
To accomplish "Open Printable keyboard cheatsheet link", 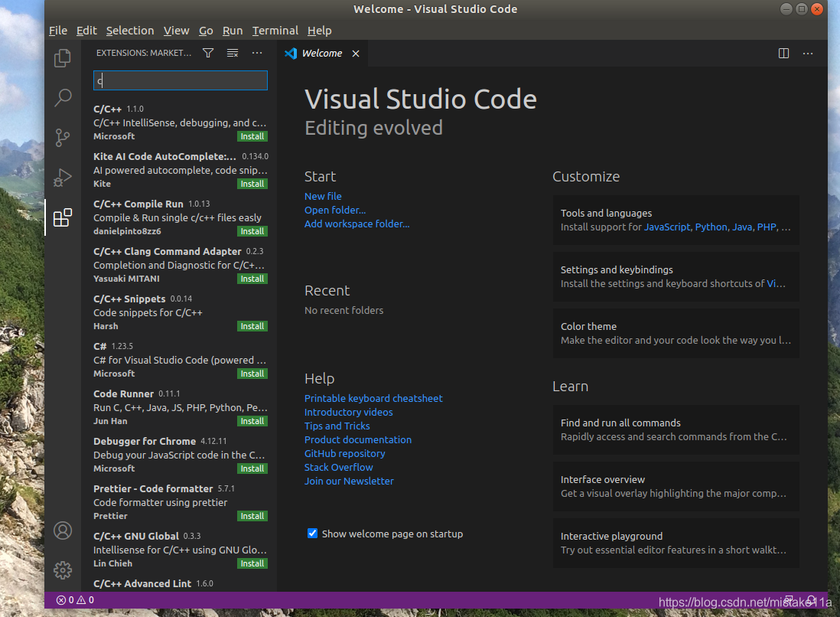I will pos(373,398).
